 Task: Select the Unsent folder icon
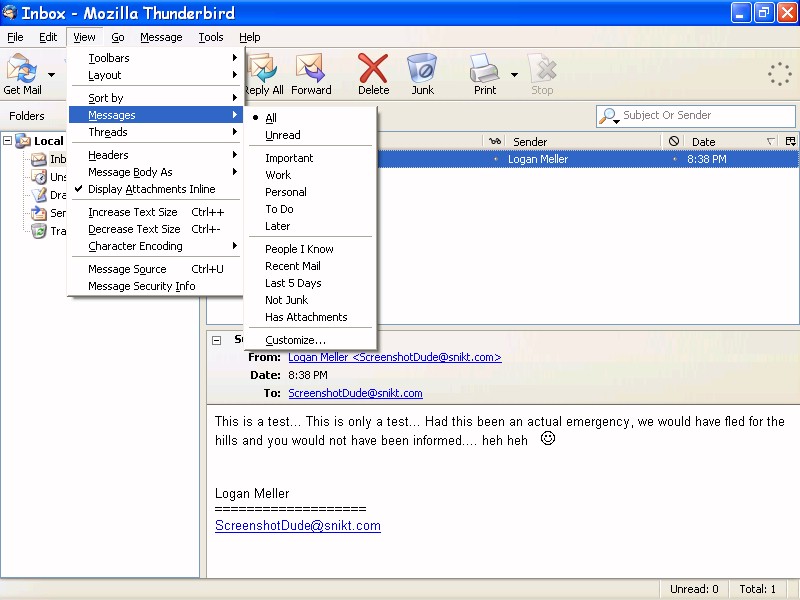pyautogui.click(x=39, y=177)
